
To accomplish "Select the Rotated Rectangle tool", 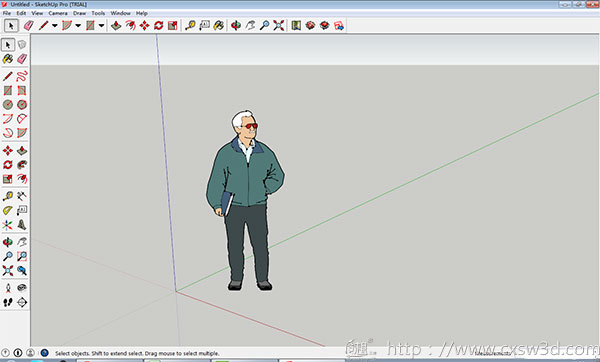I will [22, 90].
